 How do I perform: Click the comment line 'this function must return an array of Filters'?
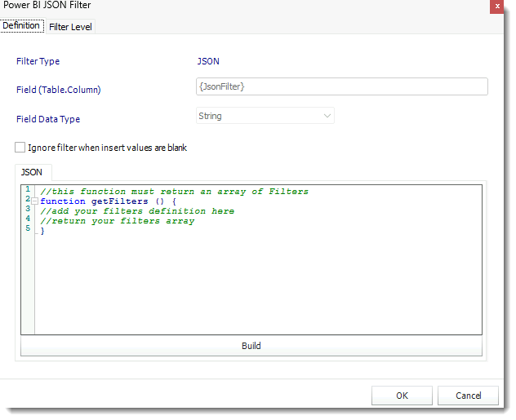[175, 192]
